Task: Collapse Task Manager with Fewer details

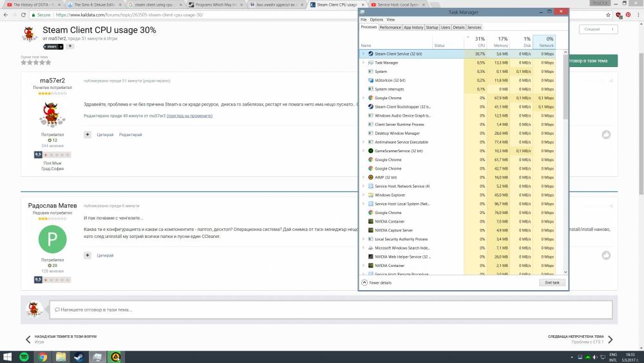Action: pos(377,283)
